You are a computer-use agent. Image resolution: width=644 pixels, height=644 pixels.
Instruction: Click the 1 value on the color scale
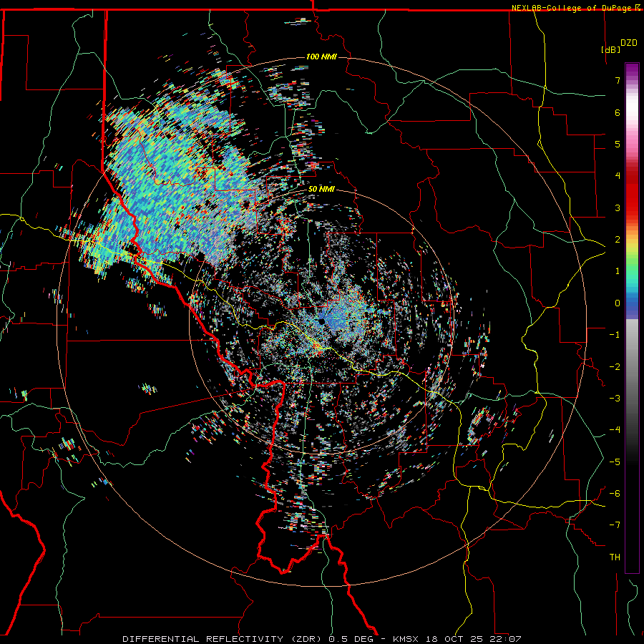(x=618, y=271)
